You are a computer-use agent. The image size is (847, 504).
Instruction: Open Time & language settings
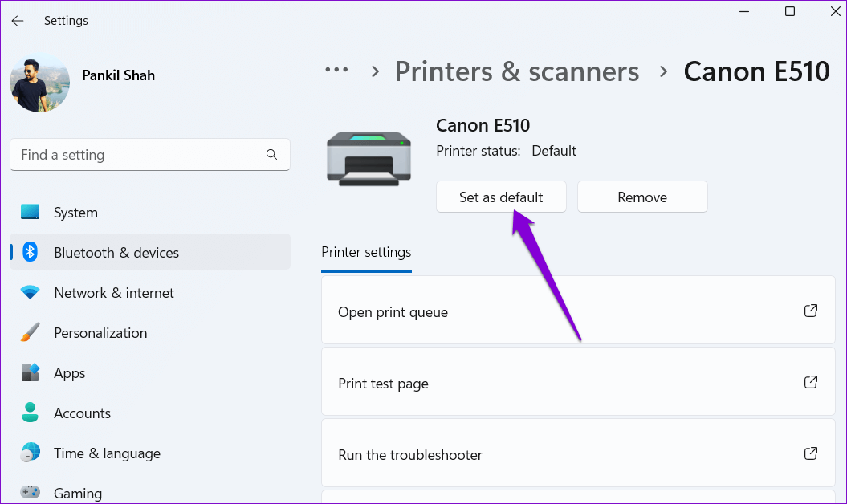(x=149, y=453)
